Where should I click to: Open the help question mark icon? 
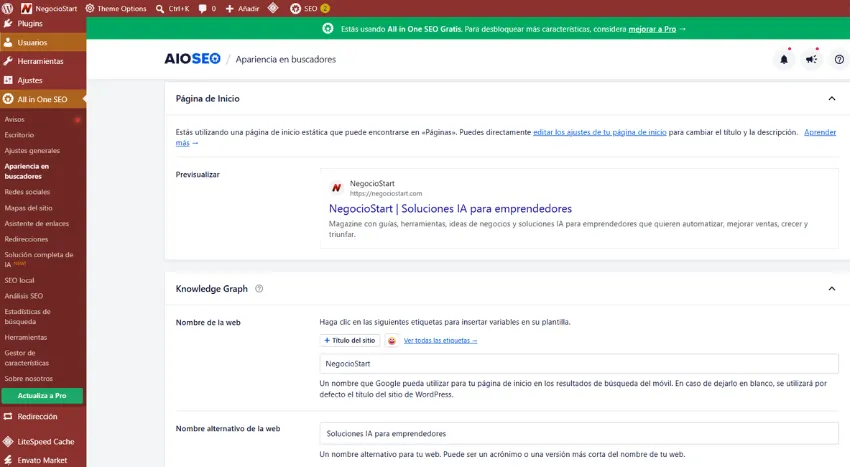[x=839, y=60]
